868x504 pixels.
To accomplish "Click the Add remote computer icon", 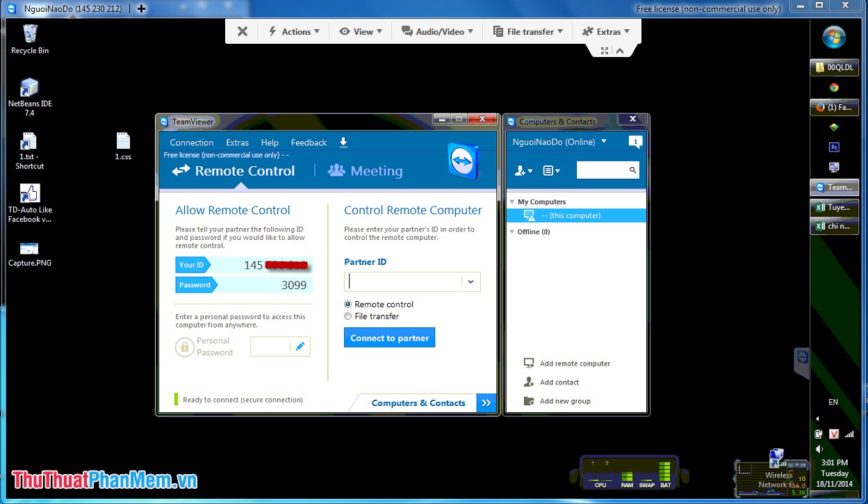I will (x=527, y=363).
